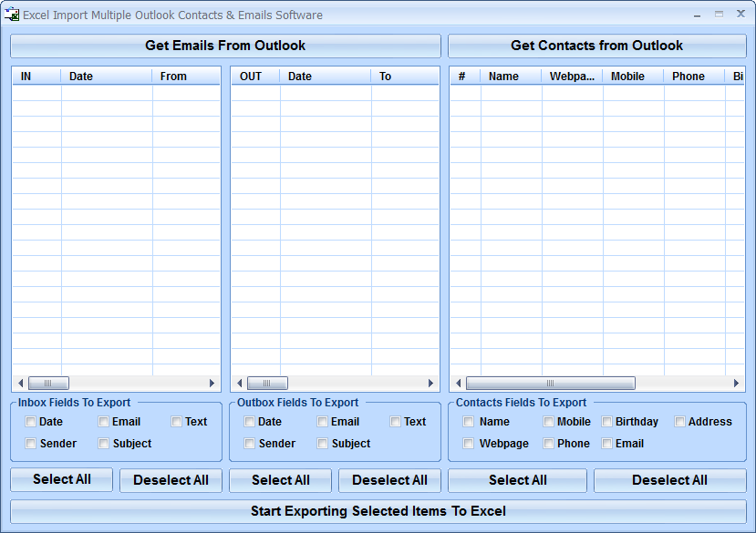This screenshot has height=533, width=756.
Task: Check Subject in Outbox Fields To Export
Action: tap(322, 444)
